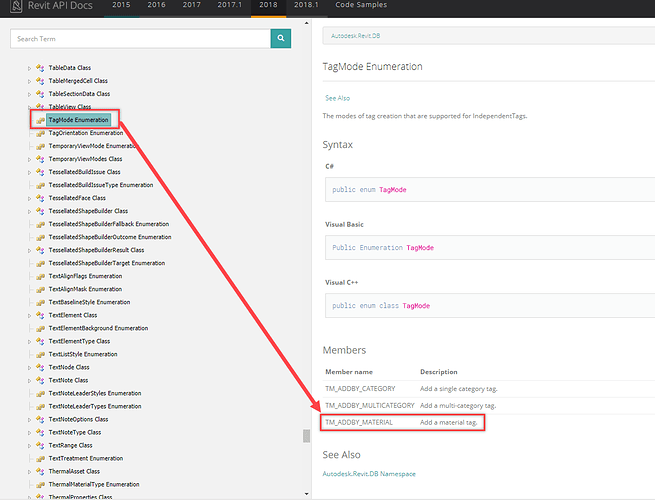
Task: Switch to the 2016 version tab
Action: (x=156, y=6)
